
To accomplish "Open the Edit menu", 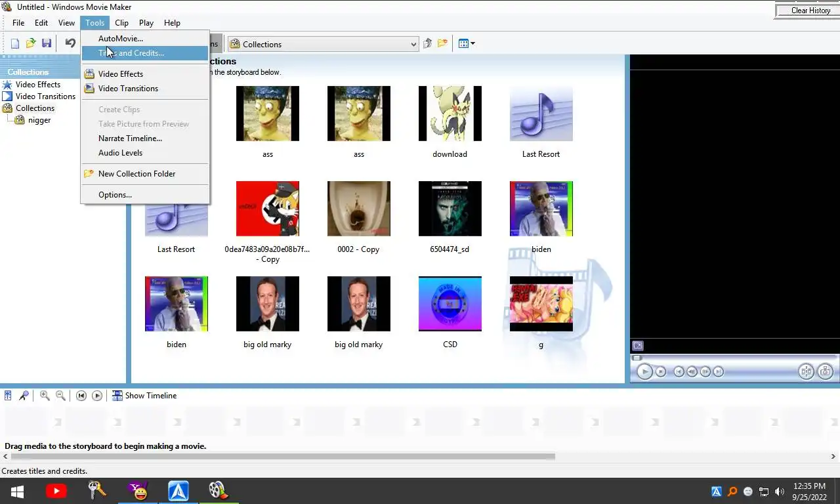I will coord(41,22).
